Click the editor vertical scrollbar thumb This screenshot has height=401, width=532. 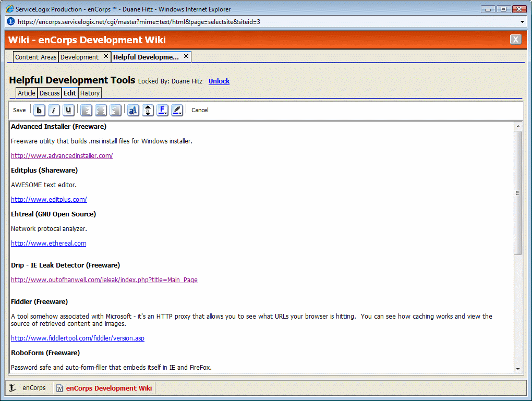coord(518,193)
